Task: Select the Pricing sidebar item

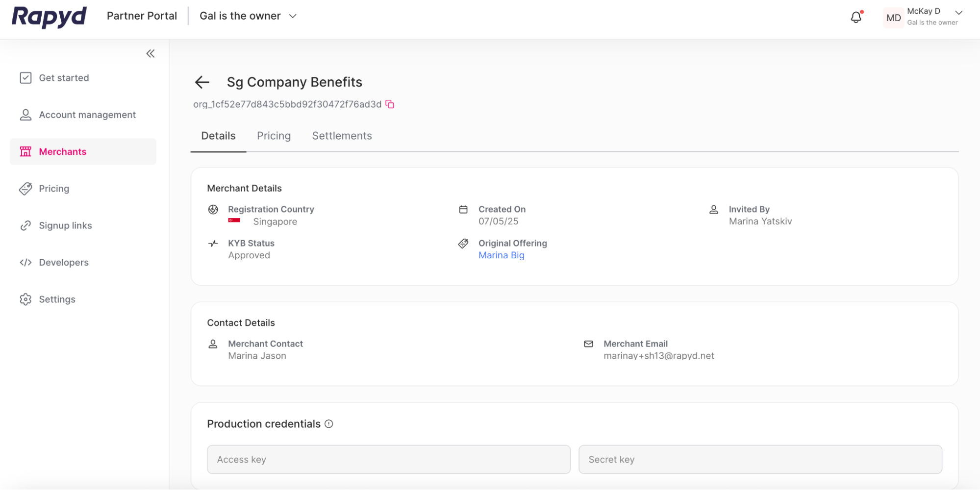Action: (x=54, y=189)
